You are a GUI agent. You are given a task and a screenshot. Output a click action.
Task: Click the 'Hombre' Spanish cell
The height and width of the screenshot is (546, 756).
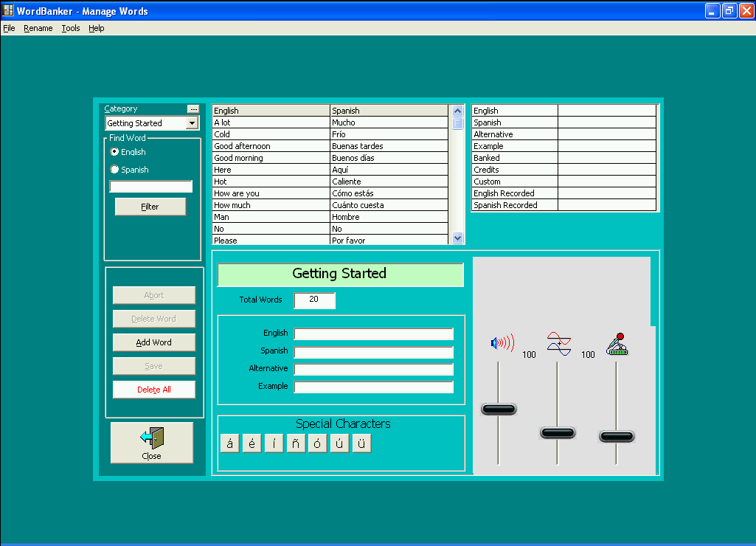(389, 217)
